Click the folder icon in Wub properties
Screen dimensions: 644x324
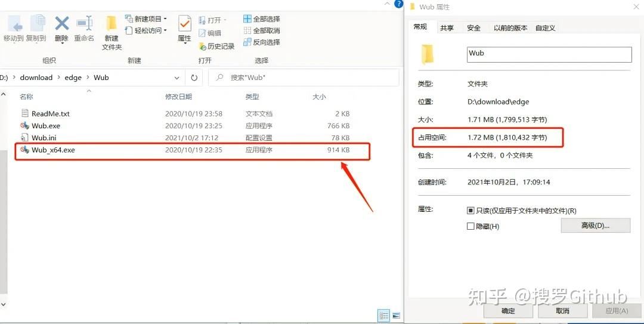click(x=427, y=54)
